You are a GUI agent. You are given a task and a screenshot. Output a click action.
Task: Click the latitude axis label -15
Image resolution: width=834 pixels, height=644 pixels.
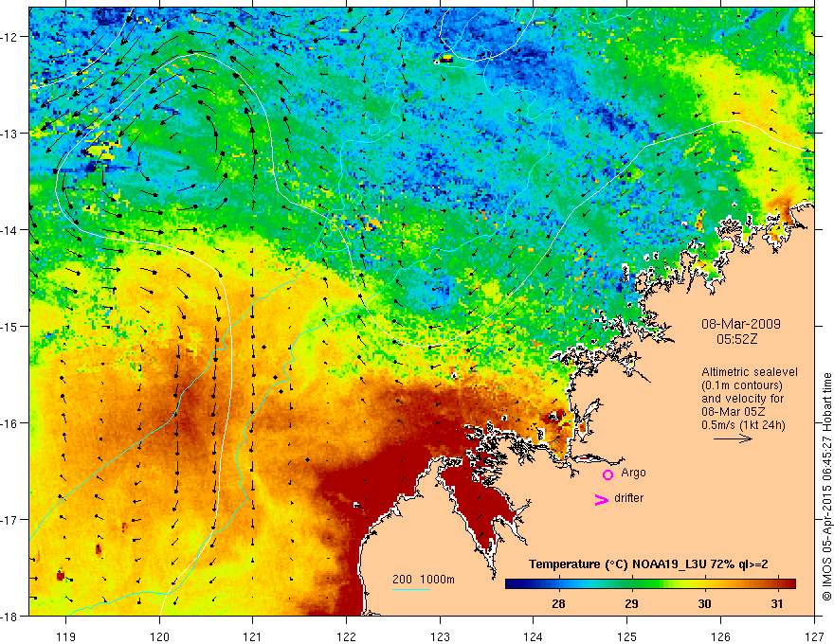point(9,326)
